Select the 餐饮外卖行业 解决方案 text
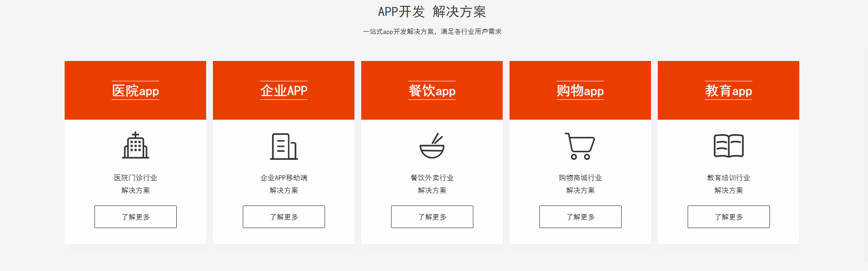The width and height of the screenshot is (868, 271). click(x=432, y=184)
